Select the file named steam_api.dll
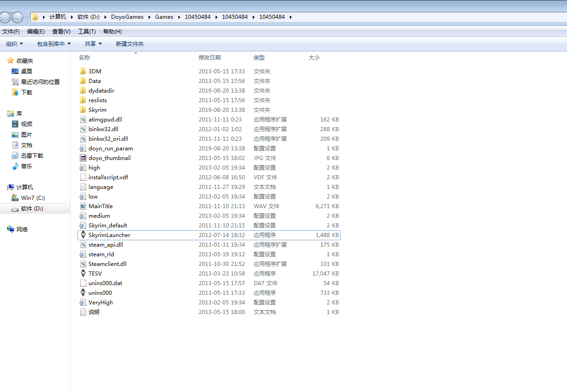Viewport: 567px width, 392px height. tap(106, 244)
